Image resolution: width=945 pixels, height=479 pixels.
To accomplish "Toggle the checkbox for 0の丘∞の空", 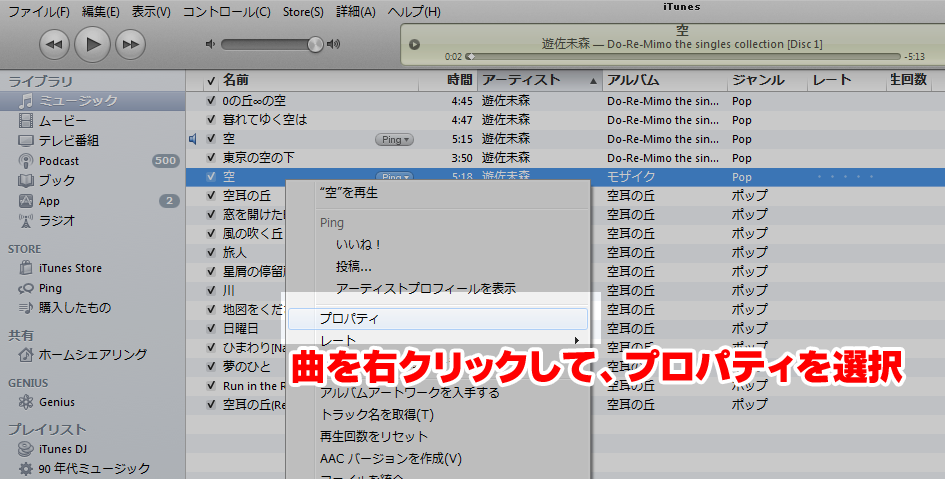I will point(210,101).
